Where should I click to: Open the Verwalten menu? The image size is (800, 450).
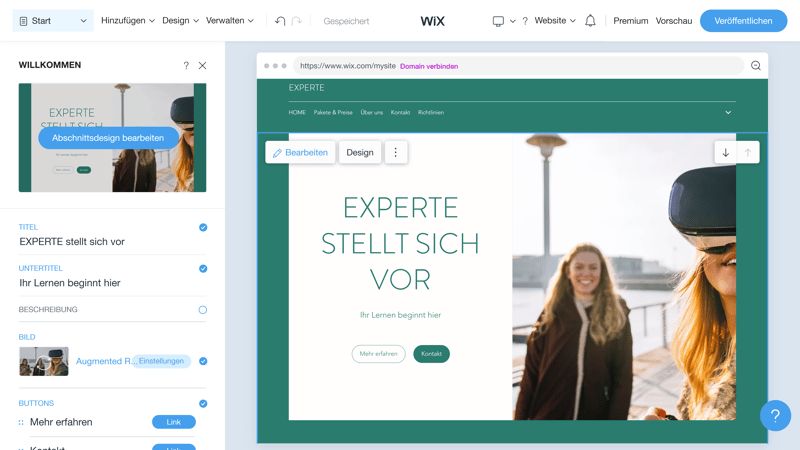point(230,20)
